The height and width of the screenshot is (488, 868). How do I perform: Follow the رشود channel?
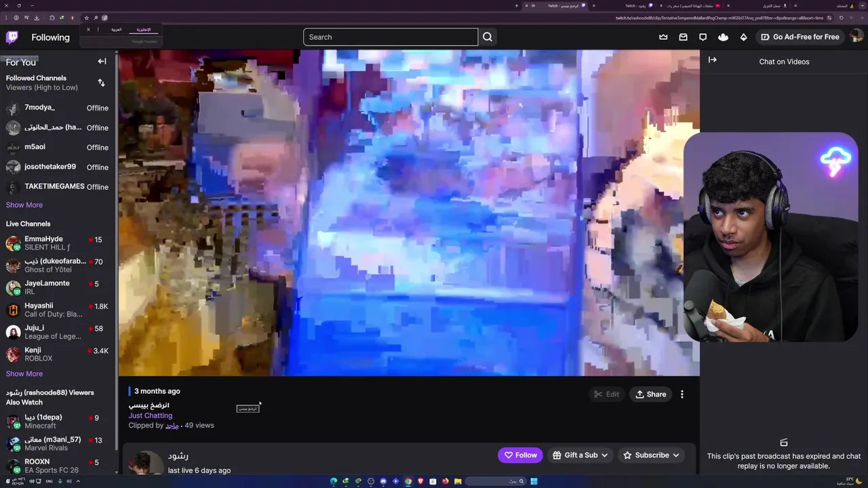point(520,455)
